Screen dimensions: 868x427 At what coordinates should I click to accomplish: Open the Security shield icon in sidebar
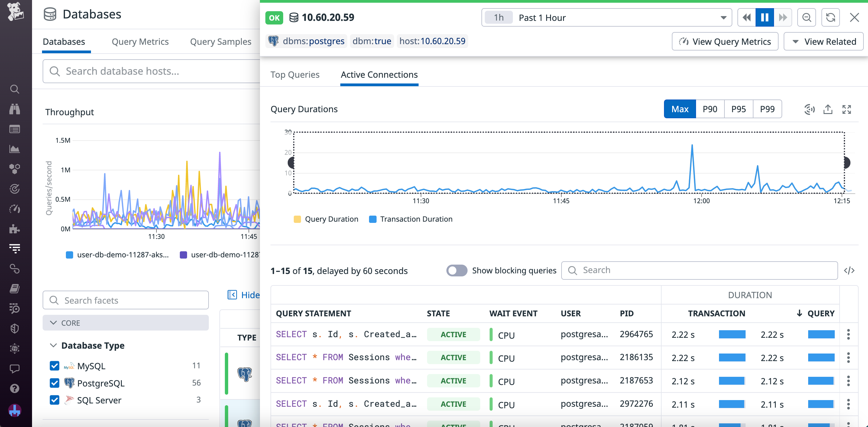pos(15,328)
